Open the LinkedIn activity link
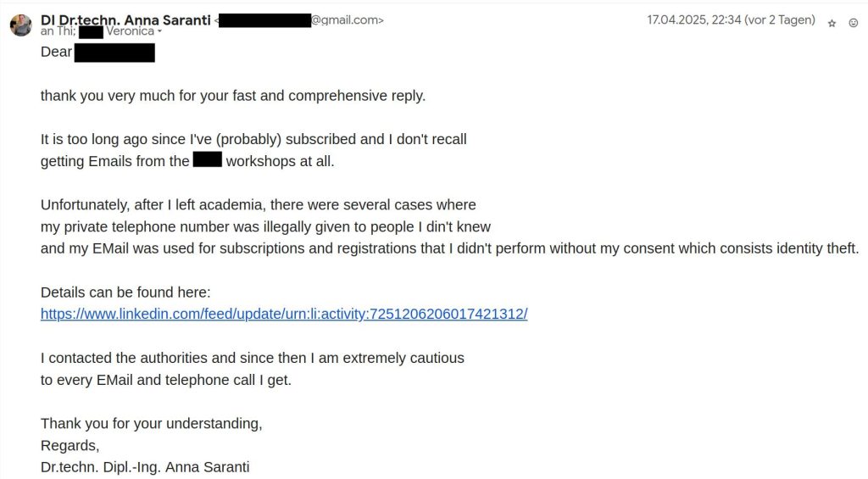Image resolution: width=868 pixels, height=479 pixels. click(284, 314)
